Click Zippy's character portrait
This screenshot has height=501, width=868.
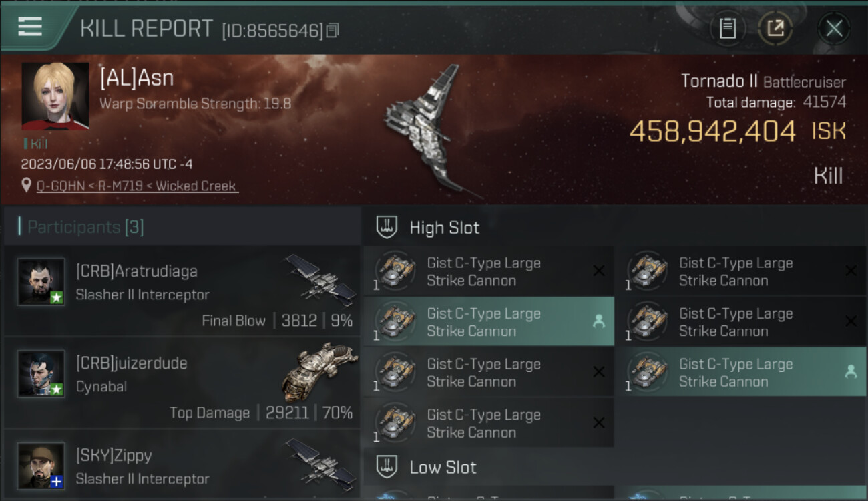coord(41,466)
